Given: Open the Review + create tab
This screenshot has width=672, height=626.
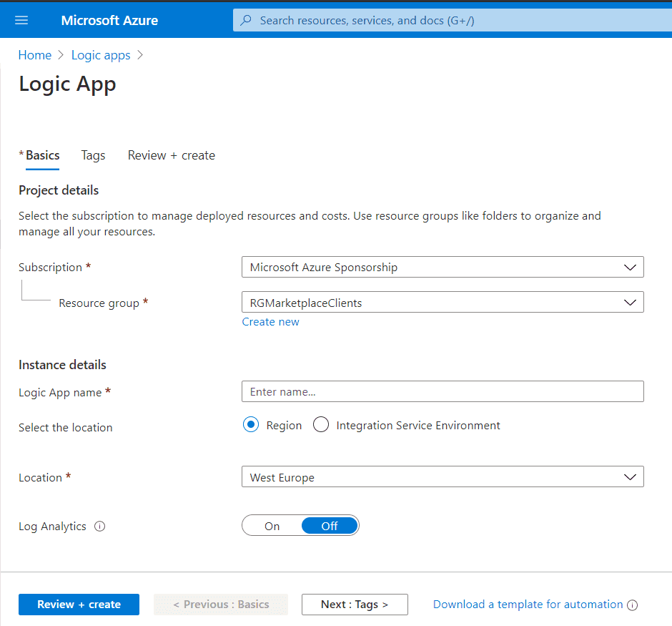Looking at the screenshot, I should point(172,155).
